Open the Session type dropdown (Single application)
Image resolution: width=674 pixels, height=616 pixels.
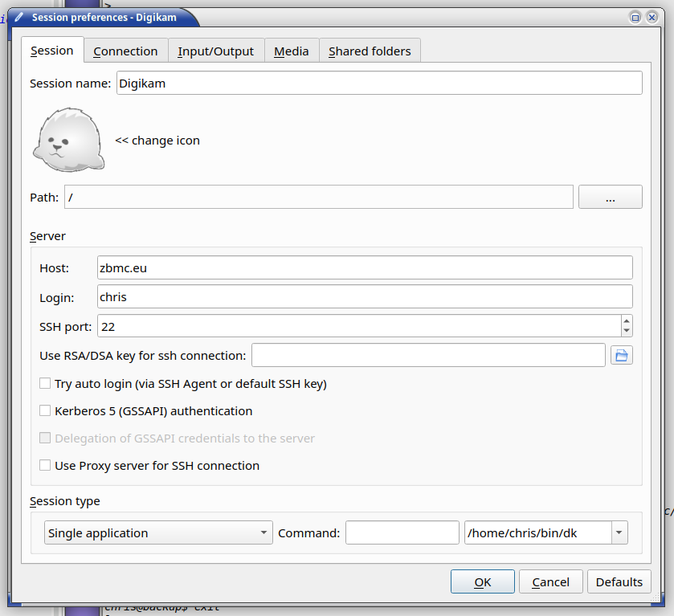point(158,533)
